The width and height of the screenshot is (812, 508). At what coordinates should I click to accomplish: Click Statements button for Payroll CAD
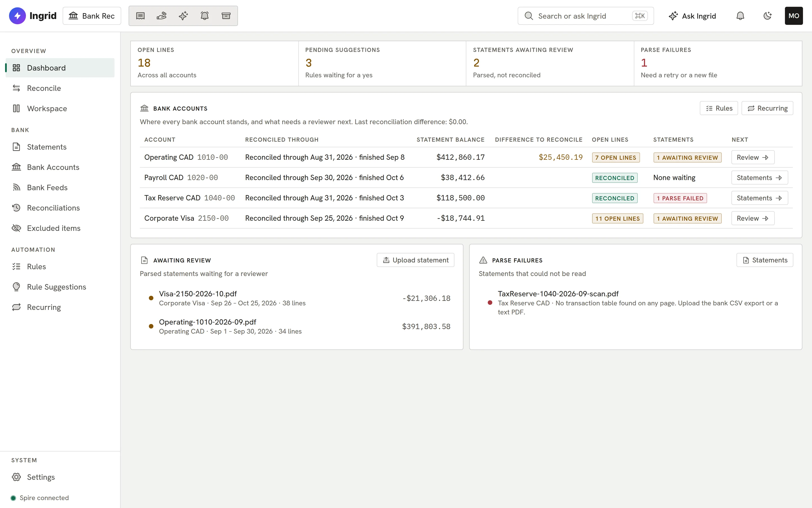(759, 178)
